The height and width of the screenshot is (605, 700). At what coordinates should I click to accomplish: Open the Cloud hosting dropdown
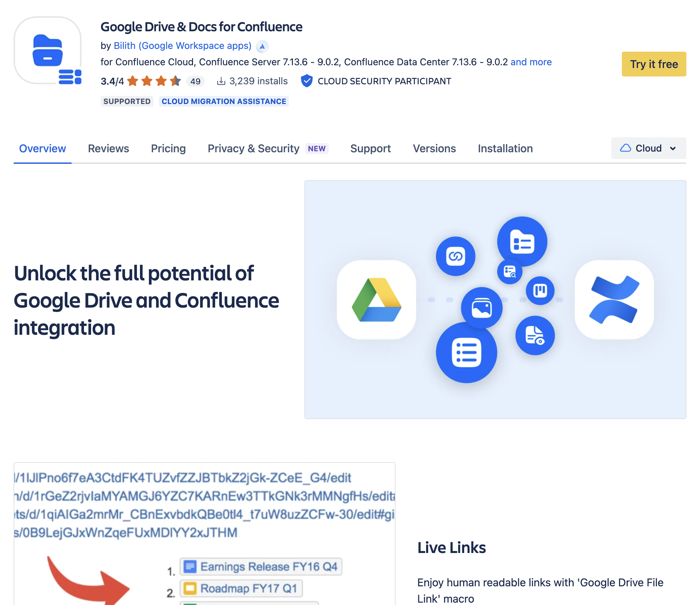[x=648, y=148]
